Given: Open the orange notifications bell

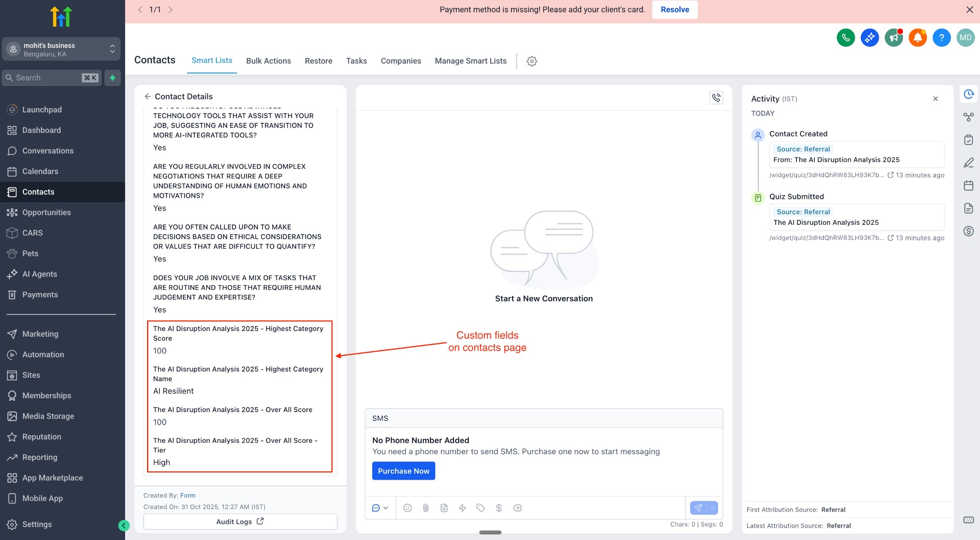Looking at the screenshot, I should point(917,37).
